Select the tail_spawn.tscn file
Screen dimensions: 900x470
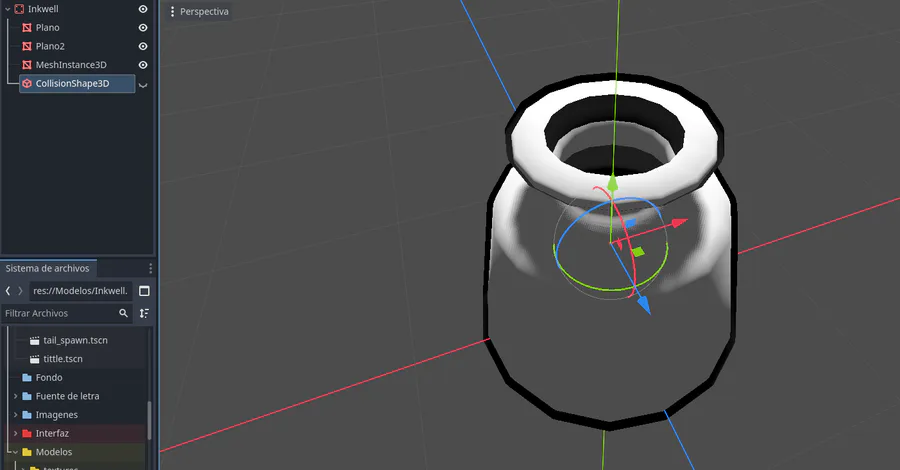pyautogui.click(x=75, y=340)
